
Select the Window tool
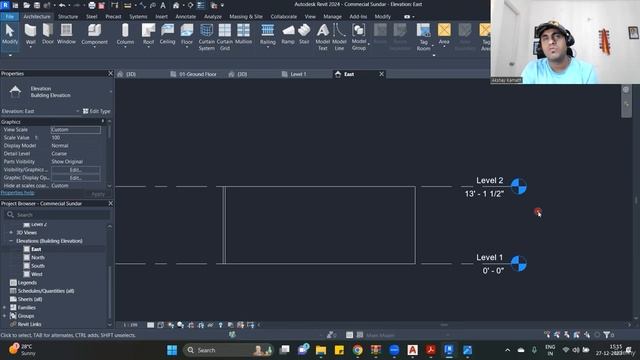tap(66, 33)
